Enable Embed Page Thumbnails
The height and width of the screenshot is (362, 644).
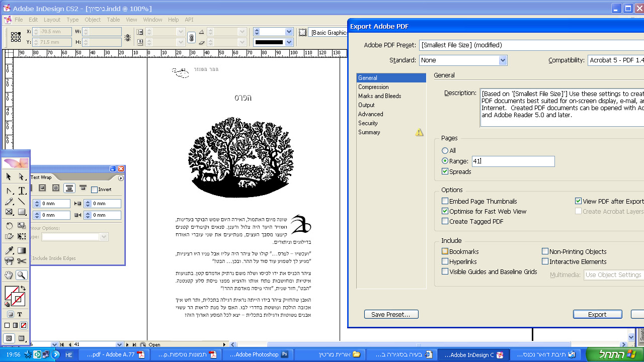[x=445, y=201]
